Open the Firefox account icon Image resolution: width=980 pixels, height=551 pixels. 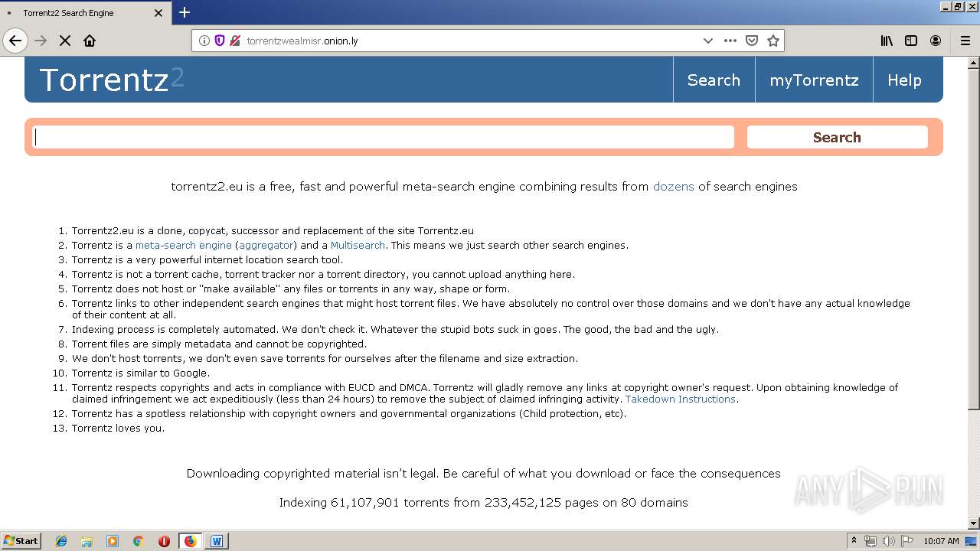pos(936,41)
